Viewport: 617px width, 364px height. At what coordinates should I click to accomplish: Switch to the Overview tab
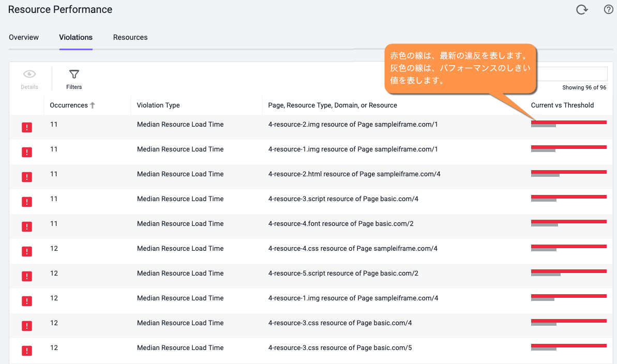(x=24, y=37)
